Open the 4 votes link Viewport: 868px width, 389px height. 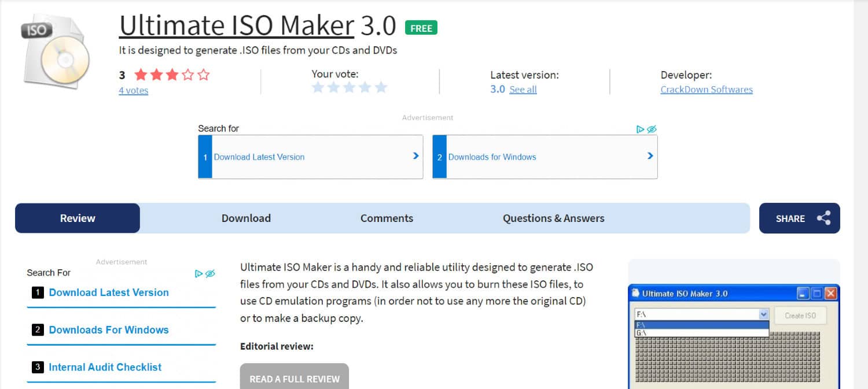tap(134, 91)
